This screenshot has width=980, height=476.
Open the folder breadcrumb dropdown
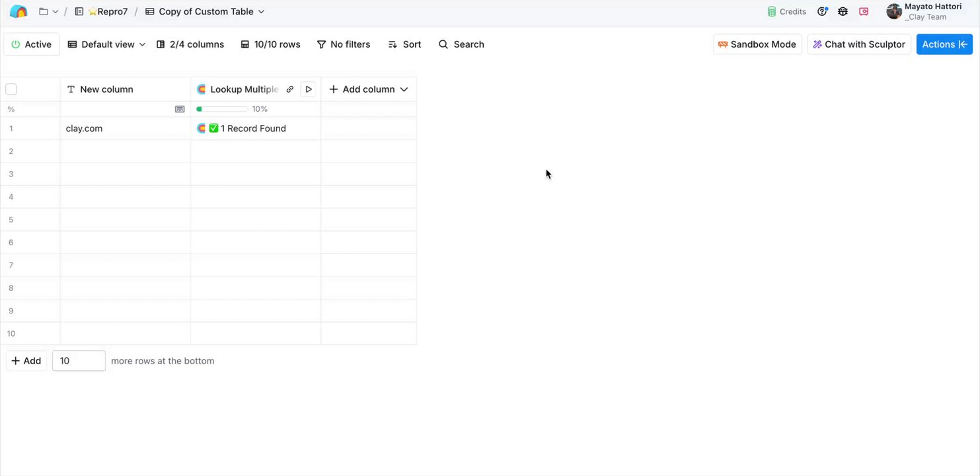pos(48,11)
